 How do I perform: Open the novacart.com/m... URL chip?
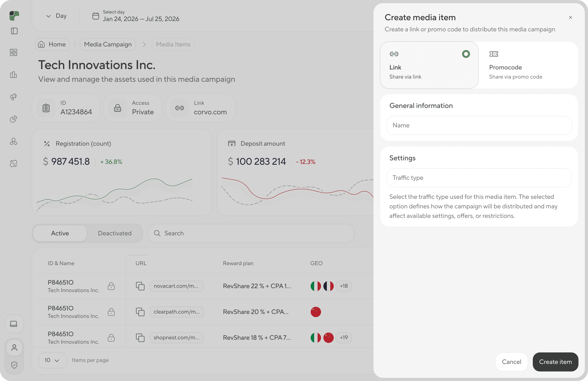(x=177, y=286)
